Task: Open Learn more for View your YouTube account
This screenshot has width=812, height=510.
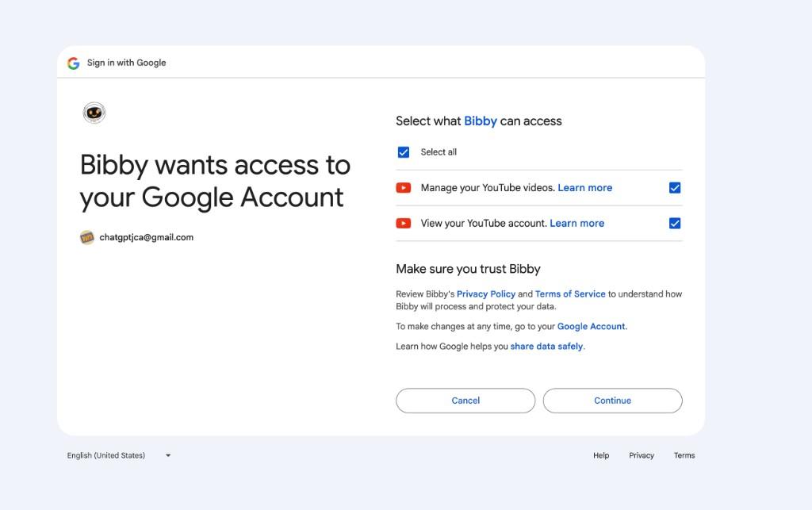Action: [x=577, y=223]
